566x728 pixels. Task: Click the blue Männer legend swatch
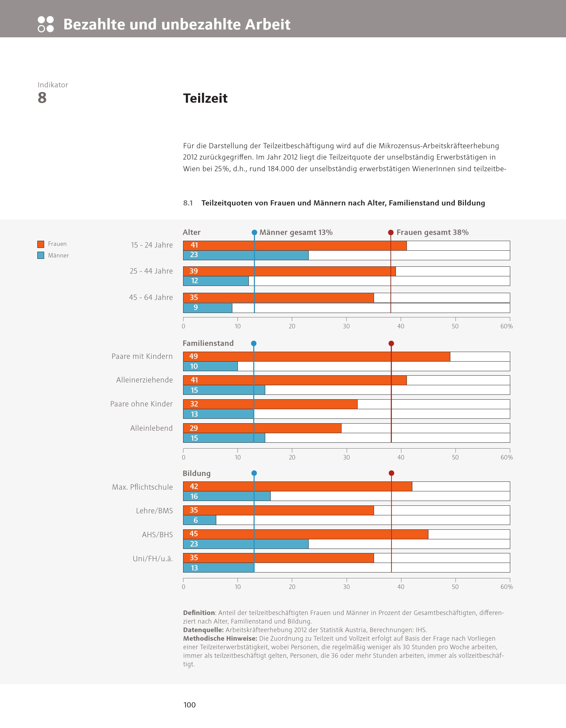point(41,255)
